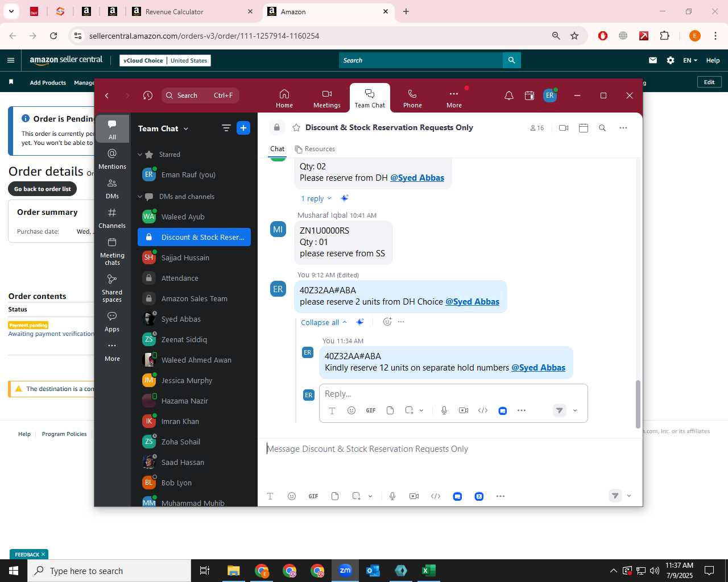Image resolution: width=728 pixels, height=582 pixels.
Task: Open the chat list filter icon
Action: [226, 128]
